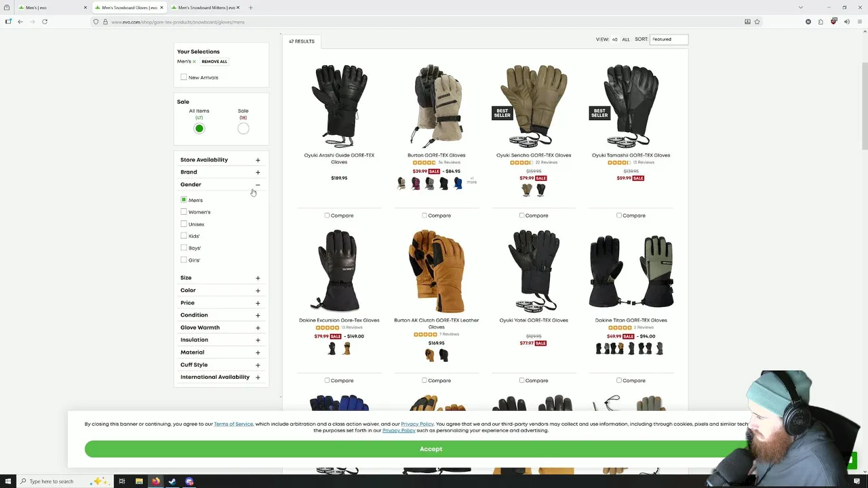Open a new browser tab with plus

(250, 7)
